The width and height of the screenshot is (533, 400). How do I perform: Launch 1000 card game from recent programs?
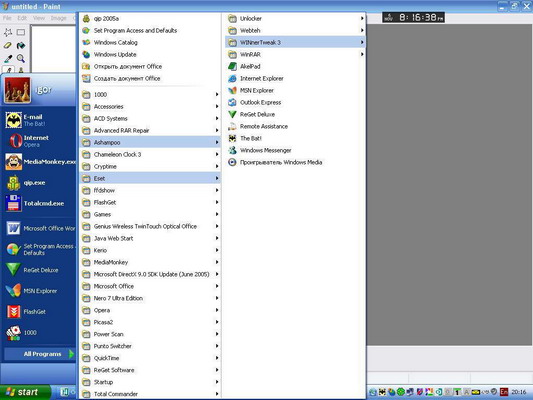click(x=39, y=332)
